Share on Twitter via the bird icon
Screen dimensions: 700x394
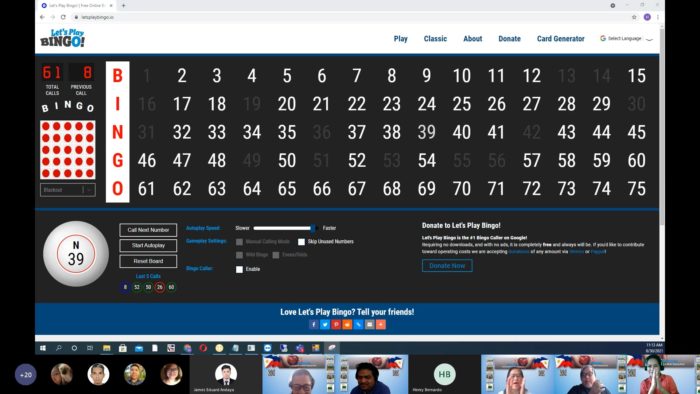point(325,324)
